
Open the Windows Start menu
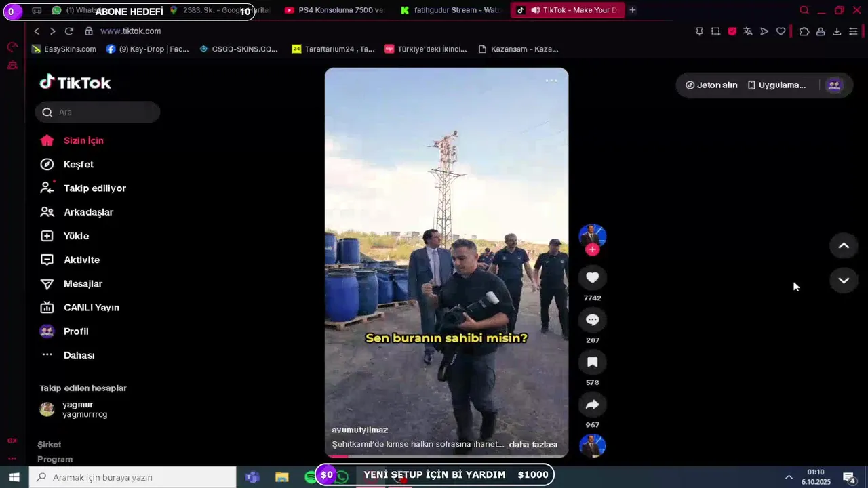coord(14,477)
